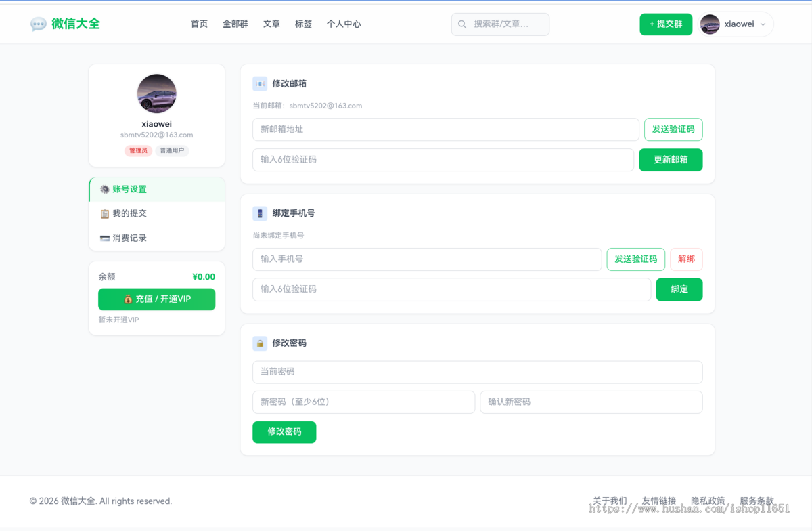This screenshot has width=812, height=531.
Task: Send verification code for phone number
Action: tap(636, 259)
